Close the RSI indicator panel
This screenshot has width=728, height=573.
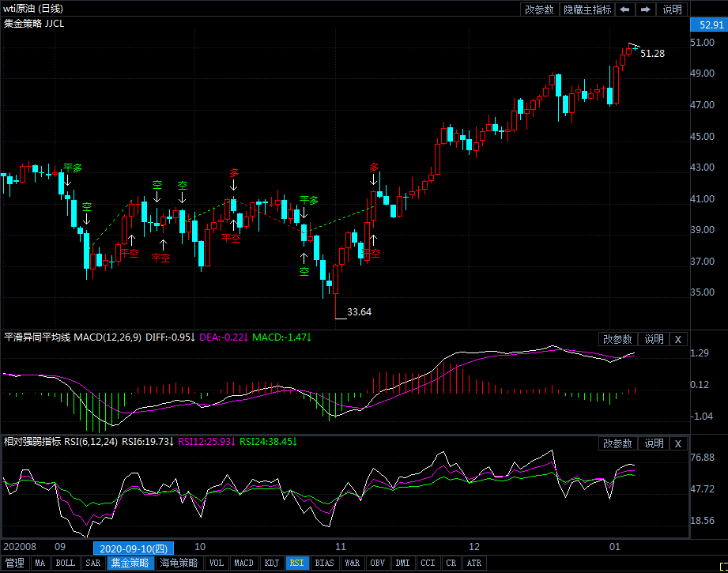tap(678, 444)
